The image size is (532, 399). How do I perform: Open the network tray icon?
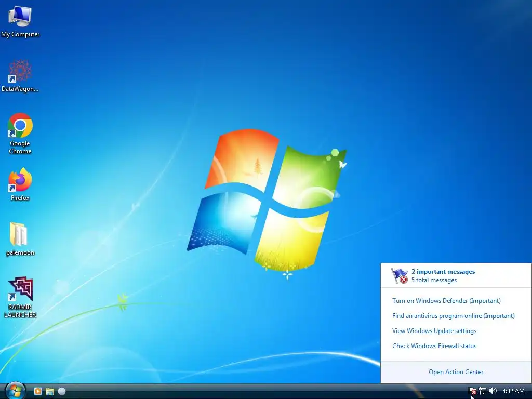pyautogui.click(x=483, y=391)
